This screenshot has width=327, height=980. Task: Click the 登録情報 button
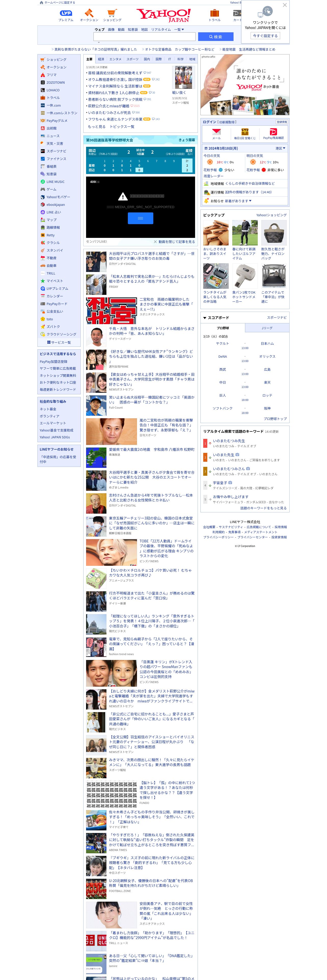[282, 122]
